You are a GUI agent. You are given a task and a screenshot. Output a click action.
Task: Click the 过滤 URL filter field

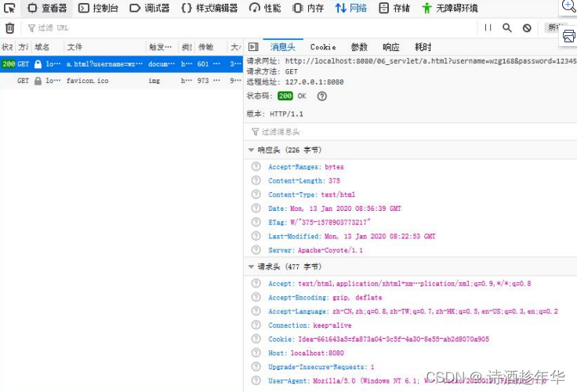(250, 28)
